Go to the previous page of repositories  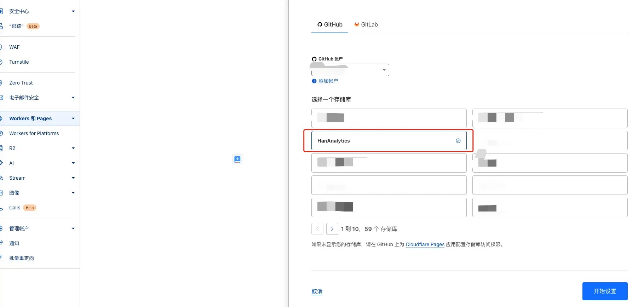point(317,229)
